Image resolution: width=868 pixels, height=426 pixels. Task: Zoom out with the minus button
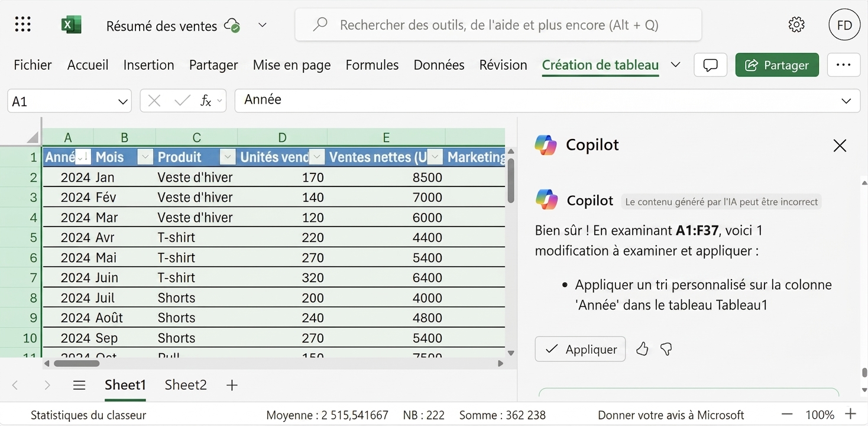[x=787, y=415]
